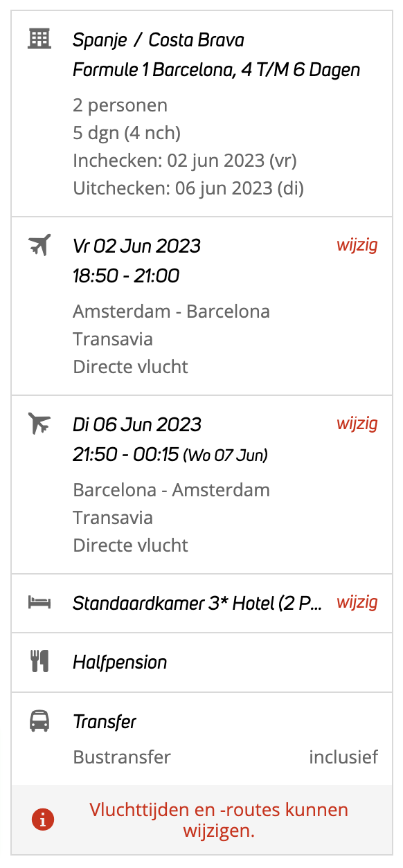This screenshot has height=868, width=403.
Task: Select the Spanje / Costa Brava heading
Action: (159, 40)
